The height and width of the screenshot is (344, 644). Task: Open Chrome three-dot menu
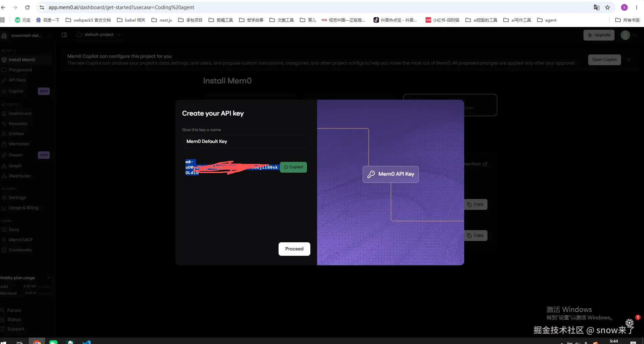(637, 7)
